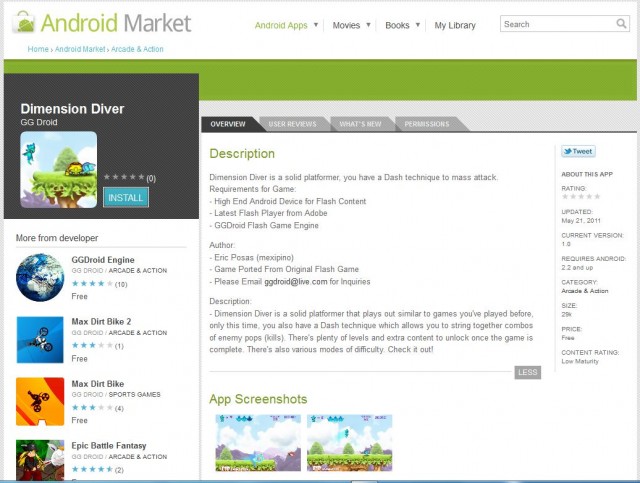Screen dimensions: 640x483
Task: Click the GGDroid Engine star rating
Action: (x=92, y=283)
